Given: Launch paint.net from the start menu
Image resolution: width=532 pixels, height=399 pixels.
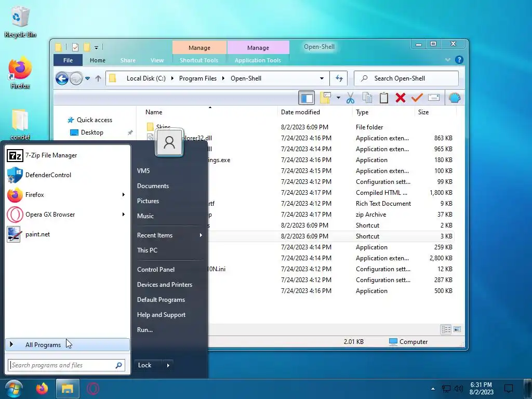Looking at the screenshot, I should 68,234.
